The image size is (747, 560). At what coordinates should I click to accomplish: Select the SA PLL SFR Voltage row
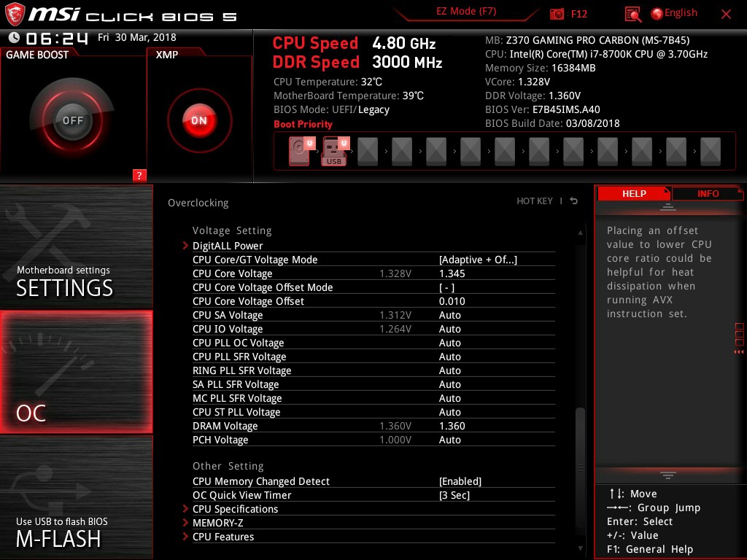pyautogui.click(x=373, y=384)
